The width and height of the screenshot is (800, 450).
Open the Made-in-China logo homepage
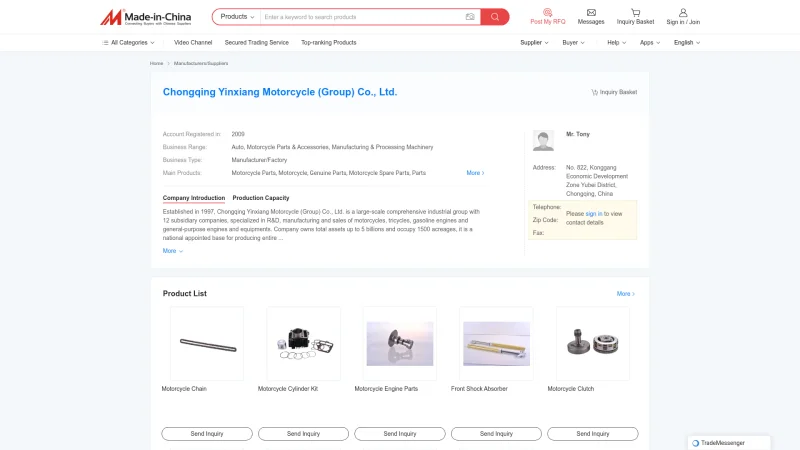[145, 17]
